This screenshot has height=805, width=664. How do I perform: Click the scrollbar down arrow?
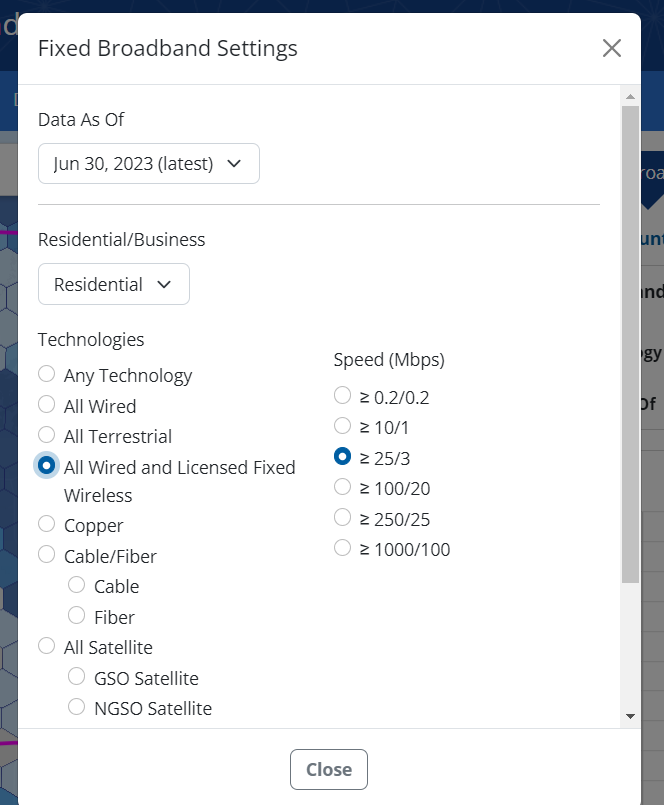630,716
